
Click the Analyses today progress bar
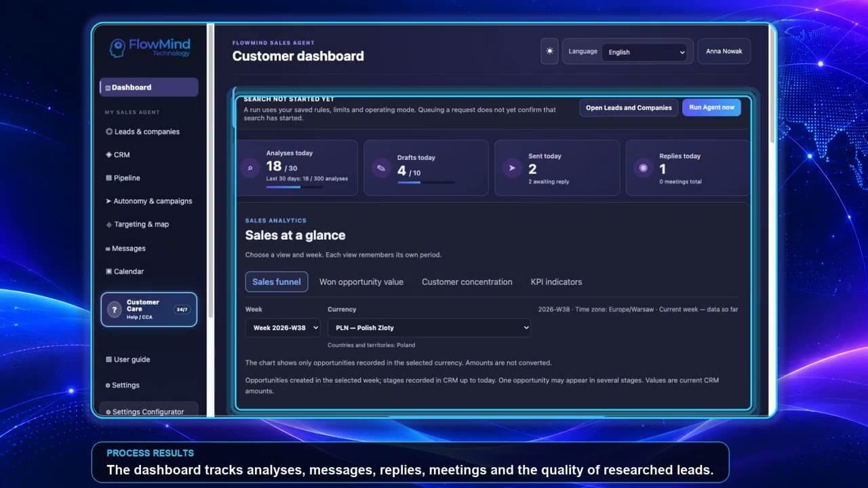tap(294, 187)
